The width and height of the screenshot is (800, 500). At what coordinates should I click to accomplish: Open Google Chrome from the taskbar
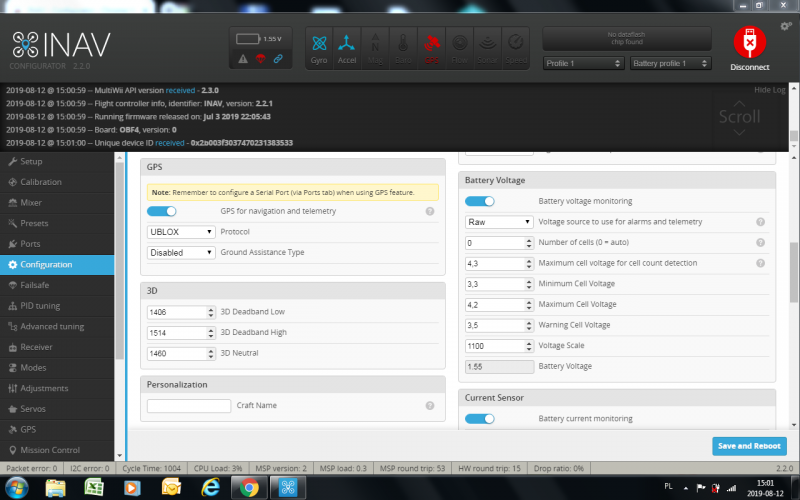click(249, 487)
